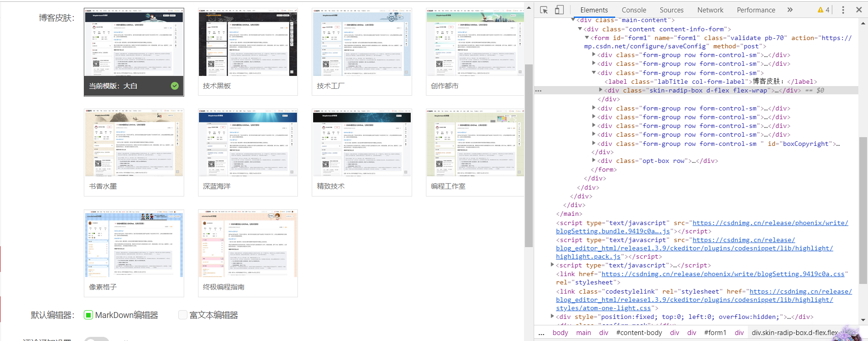Click the ellipsis beside selected DOM row
868x341 pixels.
coord(538,91)
